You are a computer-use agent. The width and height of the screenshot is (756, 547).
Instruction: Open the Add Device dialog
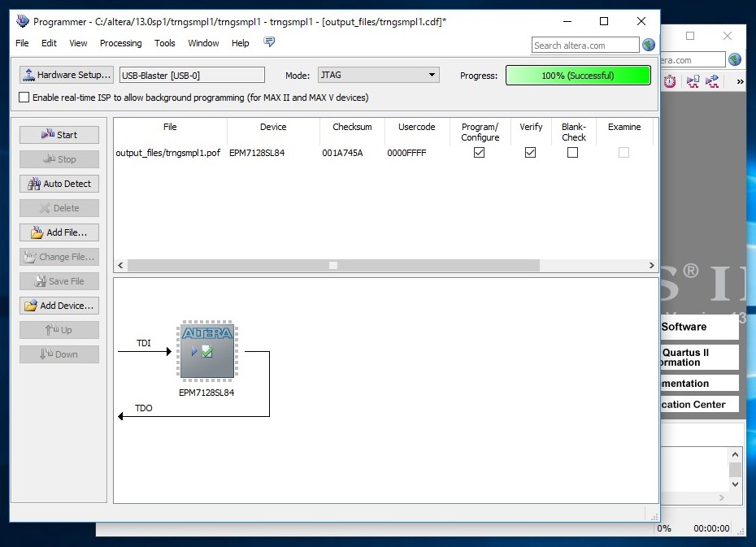point(59,306)
